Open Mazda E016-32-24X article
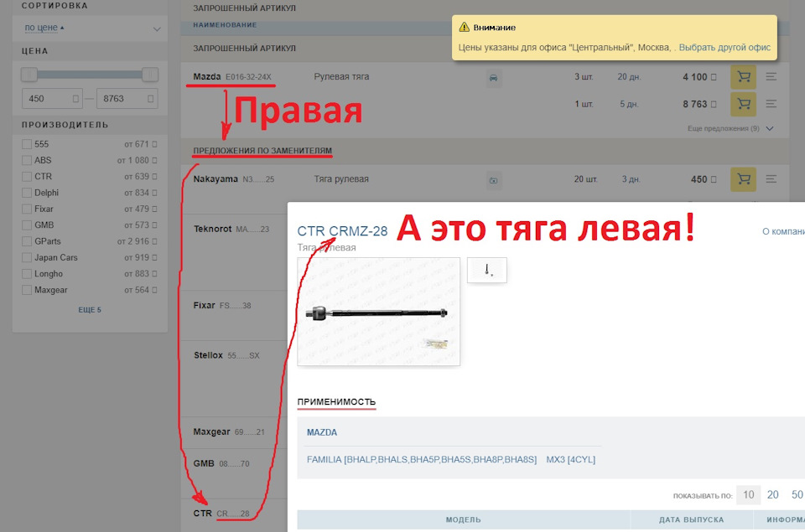 [232, 77]
